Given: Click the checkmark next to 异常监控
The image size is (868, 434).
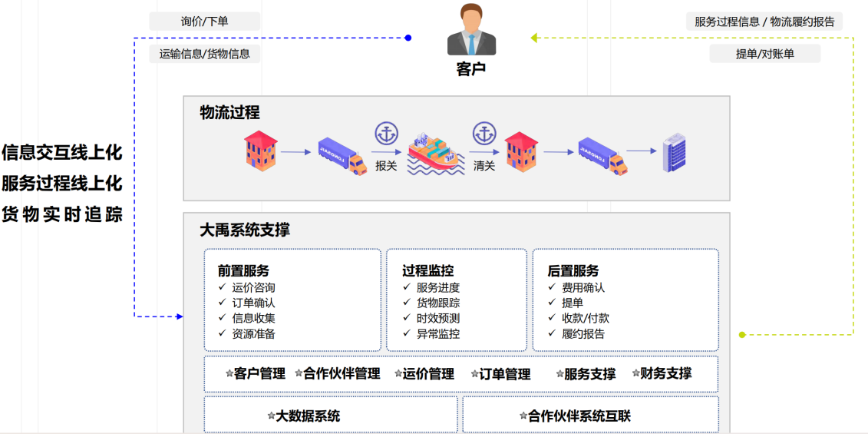Looking at the screenshot, I should click(407, 333).
